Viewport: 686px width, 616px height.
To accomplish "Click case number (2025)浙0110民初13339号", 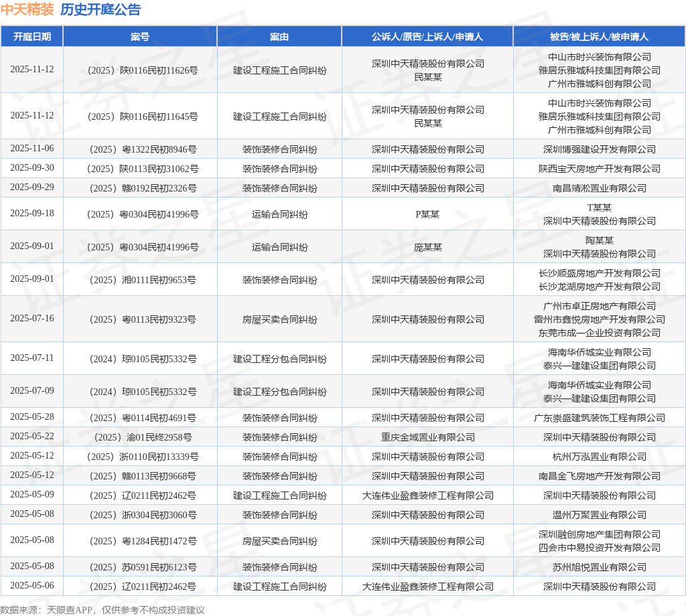I will (x=142, y=457).
